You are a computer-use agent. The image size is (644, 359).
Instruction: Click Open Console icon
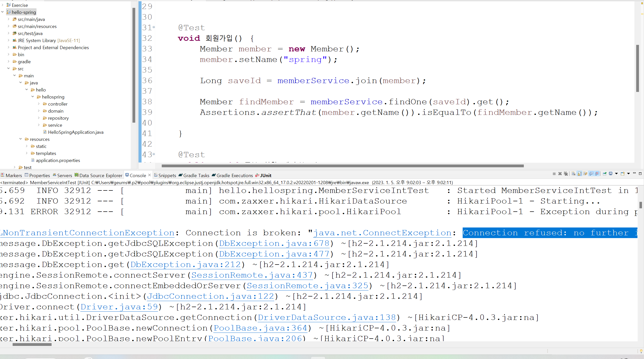click(623, 174)
